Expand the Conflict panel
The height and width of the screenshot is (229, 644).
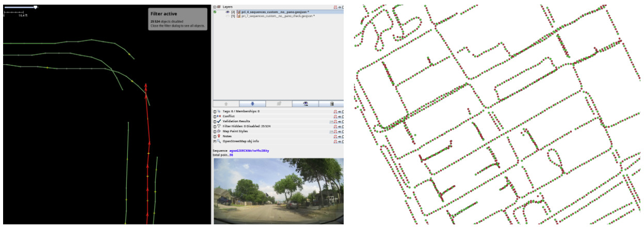[x=215, y=117]
